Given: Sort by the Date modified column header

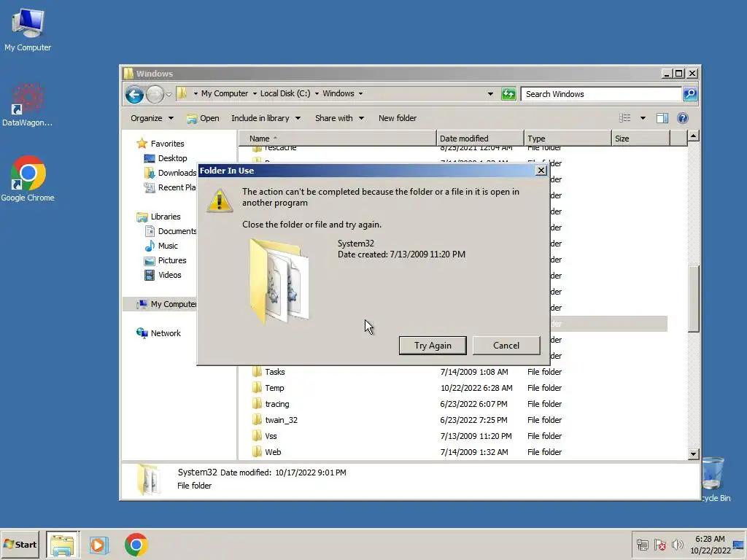Looking at the screenshot, I should tap(480, 139).
